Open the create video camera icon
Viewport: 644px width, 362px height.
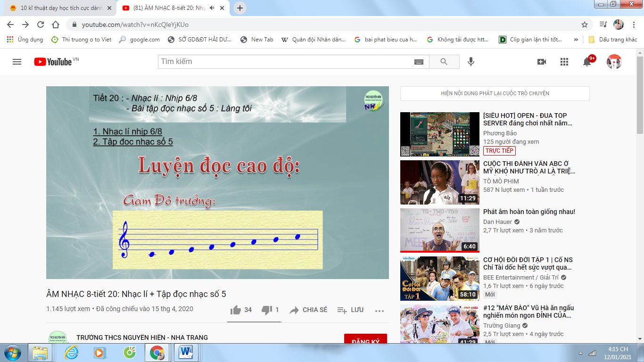[x=542, y=62]
